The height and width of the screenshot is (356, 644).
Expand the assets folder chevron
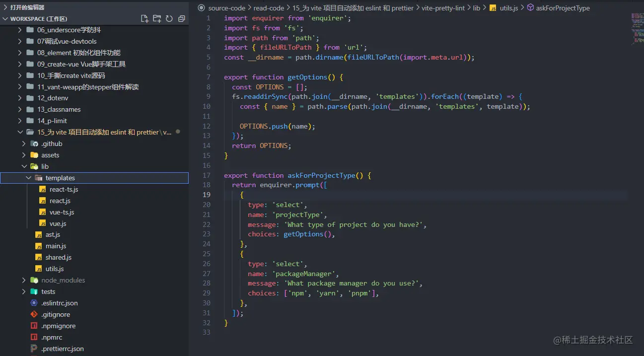(x=24, y=155)
